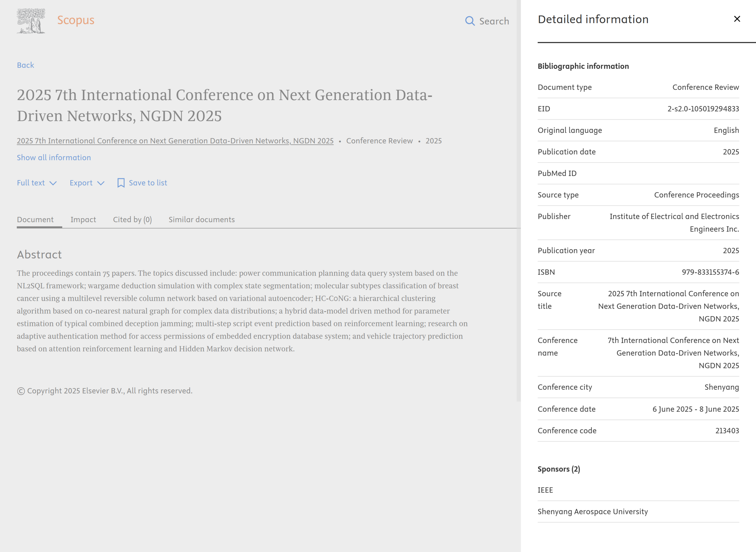Image resolution: width=756 pixels, height=552 pixels.
Task: Select the ISBN value 979-833155374-6
Action: pyautogui.click(x=711, y=272)
